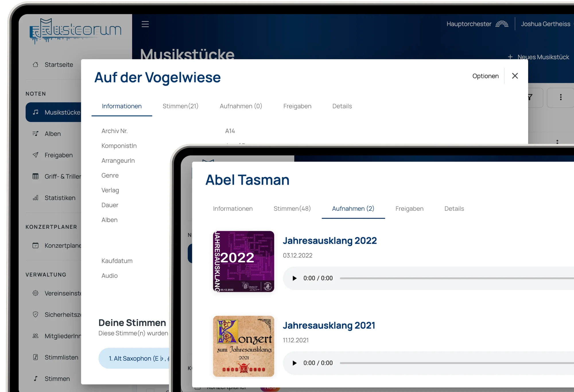This screenshot has width=574, height=392.
Task: Open the Jahresausklang 2021 title link
Action: point(329,325)
